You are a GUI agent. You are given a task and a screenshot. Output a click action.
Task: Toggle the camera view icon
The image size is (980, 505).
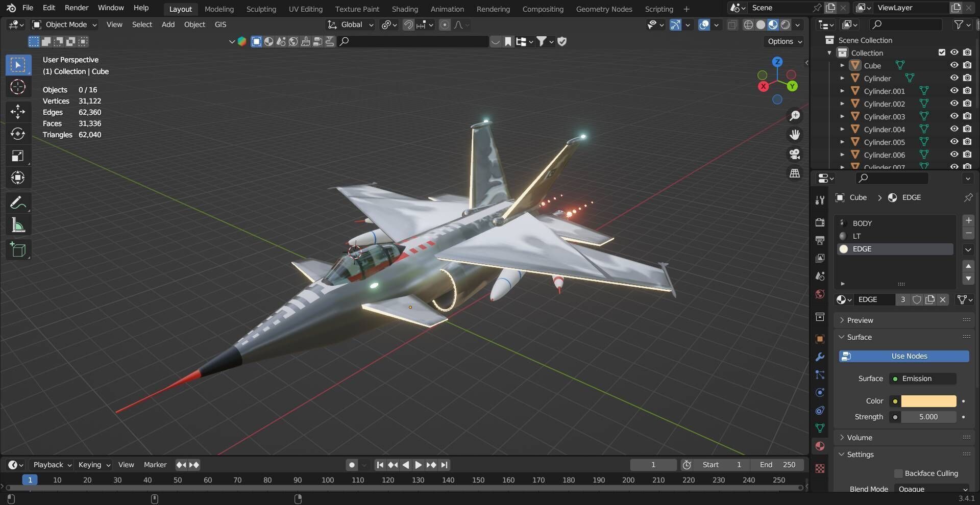point(795,154)
